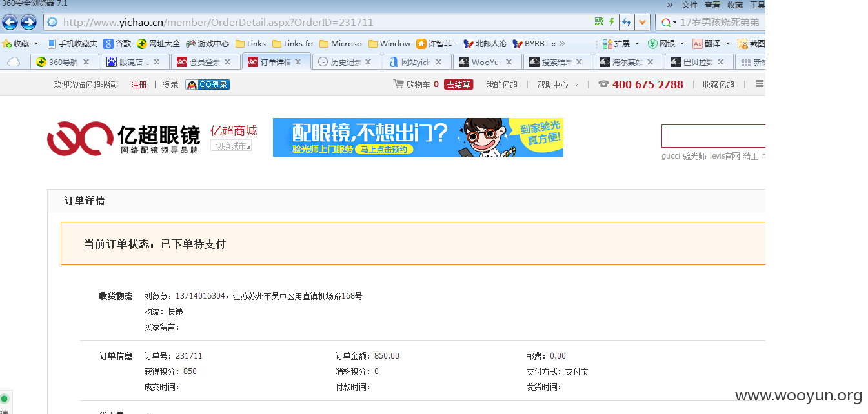This screenshot has height=414, width=868.
Task: Click the levis官网 hot-search link
Action: coord(725,156)
